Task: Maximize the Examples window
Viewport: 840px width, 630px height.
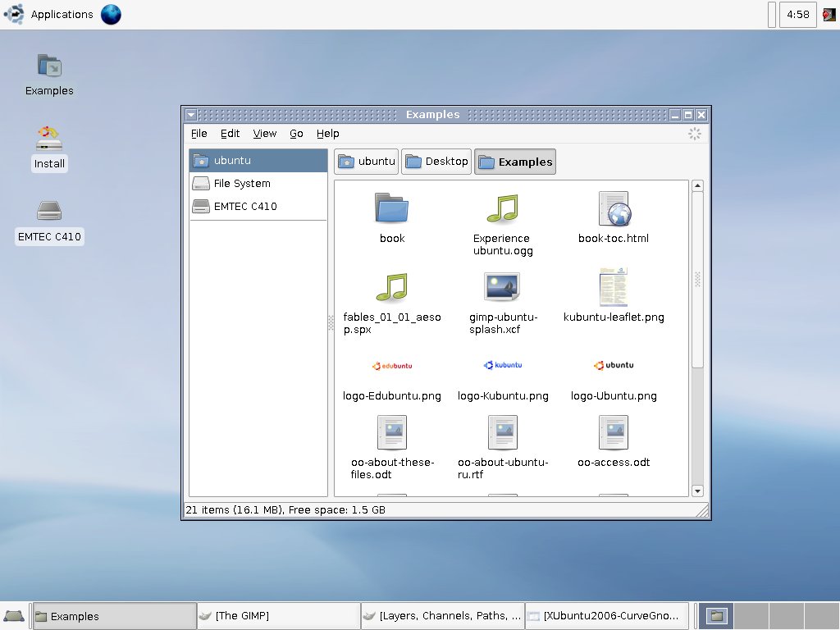Action: 688,115
